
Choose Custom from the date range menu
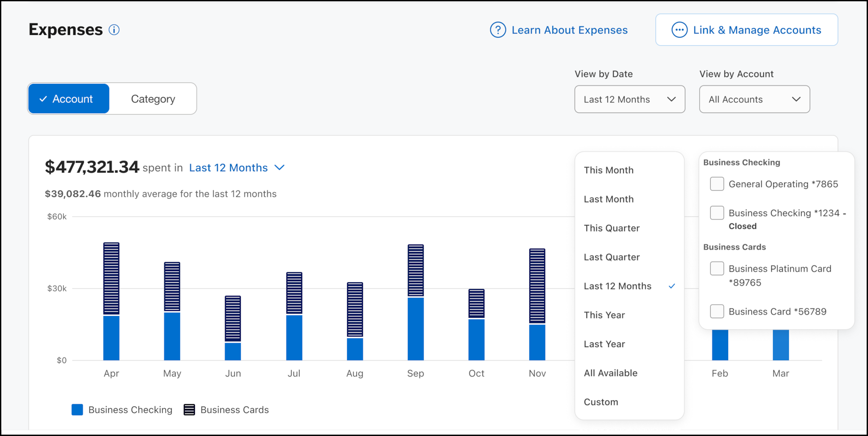coord(601,402)
